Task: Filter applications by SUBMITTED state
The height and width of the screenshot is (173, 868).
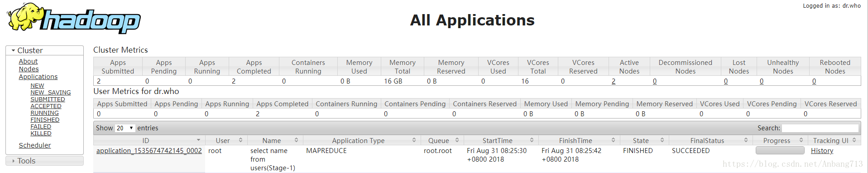Action: (48, 99)
